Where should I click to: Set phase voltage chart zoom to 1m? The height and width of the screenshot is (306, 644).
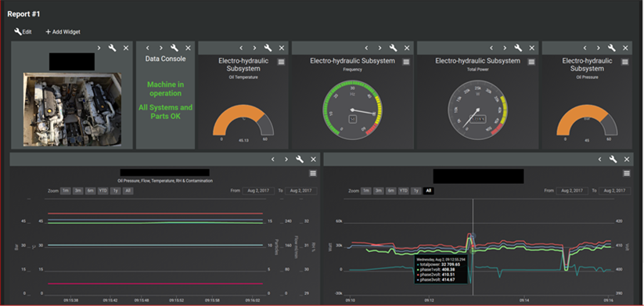[366, 191]
